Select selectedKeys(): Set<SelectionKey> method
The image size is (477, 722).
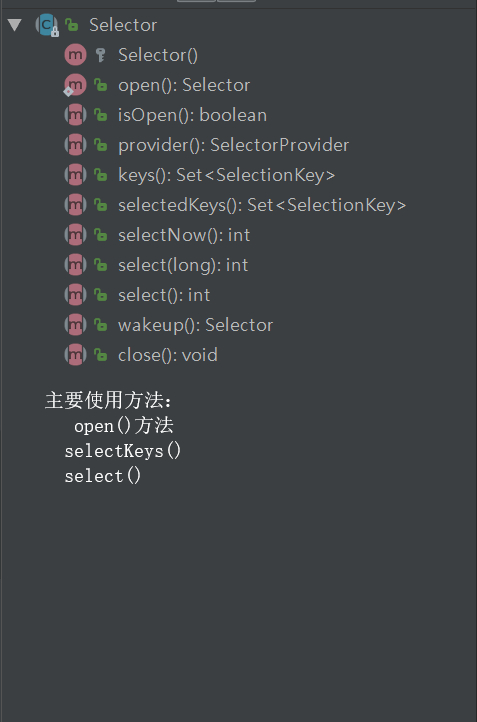[262, 205]
